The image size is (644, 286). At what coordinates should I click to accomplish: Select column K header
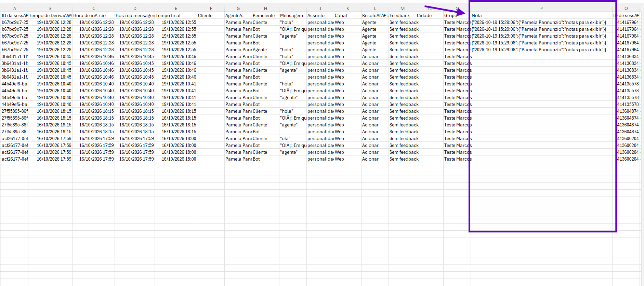(x=348, y=8)
